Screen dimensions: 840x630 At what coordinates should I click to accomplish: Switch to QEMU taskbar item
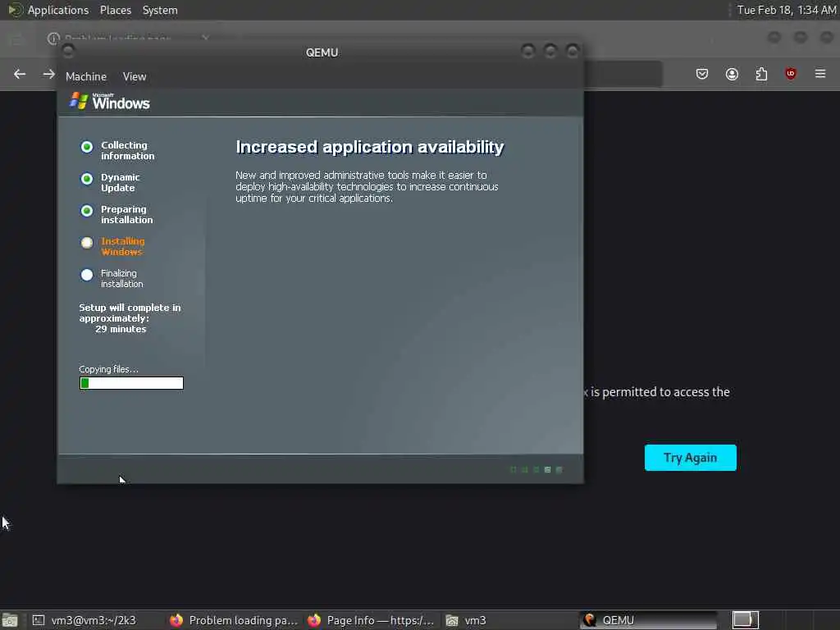(648, 620)
